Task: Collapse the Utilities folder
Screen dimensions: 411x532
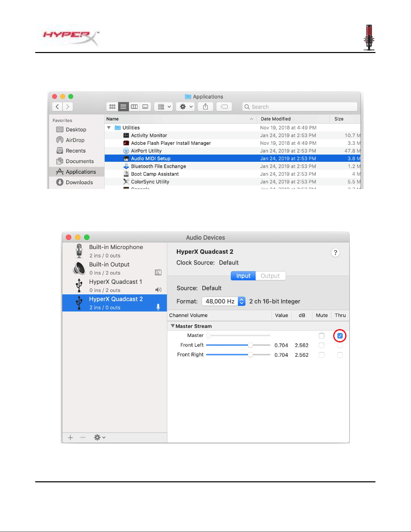Action: point(109,128)
